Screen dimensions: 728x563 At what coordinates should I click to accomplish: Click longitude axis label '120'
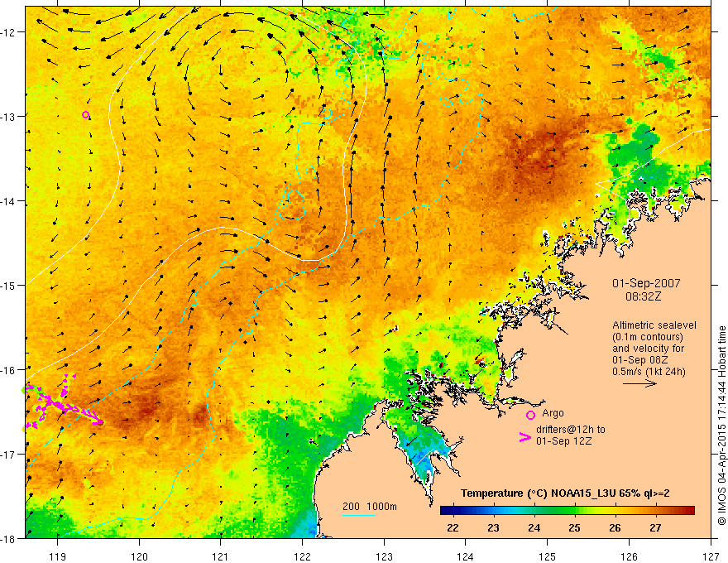pyautogui.click(x=139, y=556)
